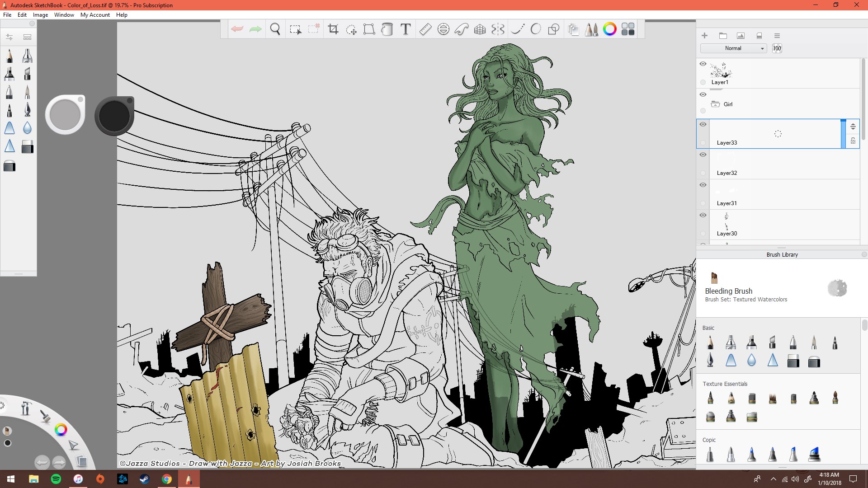Open Chrome from the taskbar

click(x=167, y=479)
